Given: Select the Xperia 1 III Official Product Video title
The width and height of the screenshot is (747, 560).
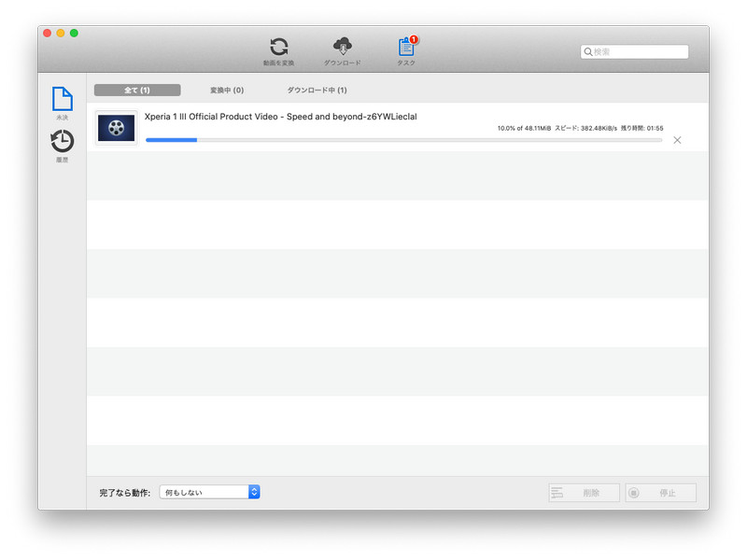Looking at the screenshot, I should [281, 117].
